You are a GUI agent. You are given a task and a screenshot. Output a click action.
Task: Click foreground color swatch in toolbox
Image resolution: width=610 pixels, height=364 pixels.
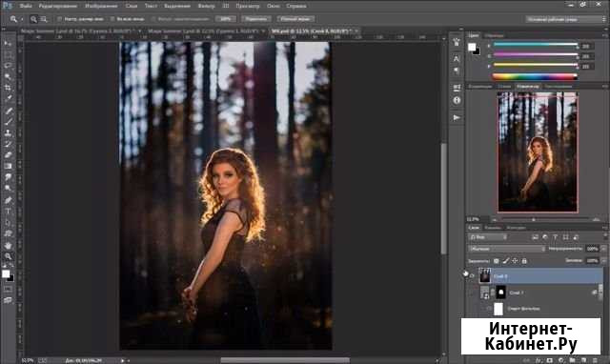[x=6, y=273]
